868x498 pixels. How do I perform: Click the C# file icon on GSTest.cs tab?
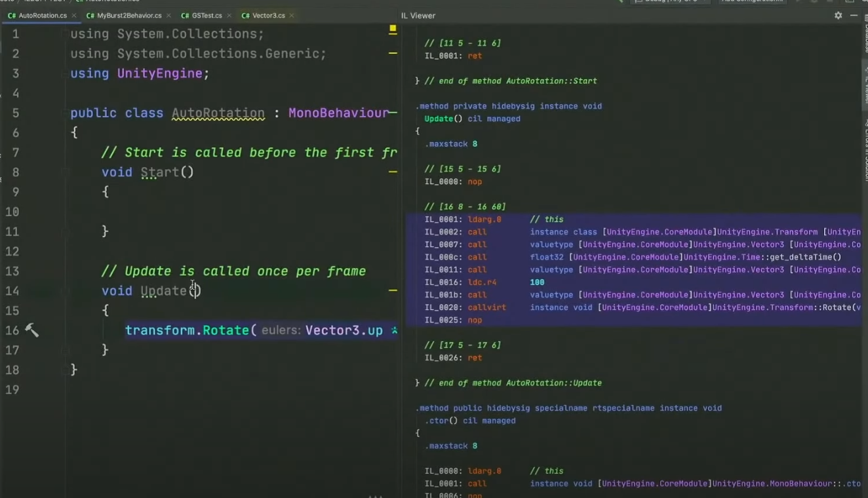(x=185, y=15)
